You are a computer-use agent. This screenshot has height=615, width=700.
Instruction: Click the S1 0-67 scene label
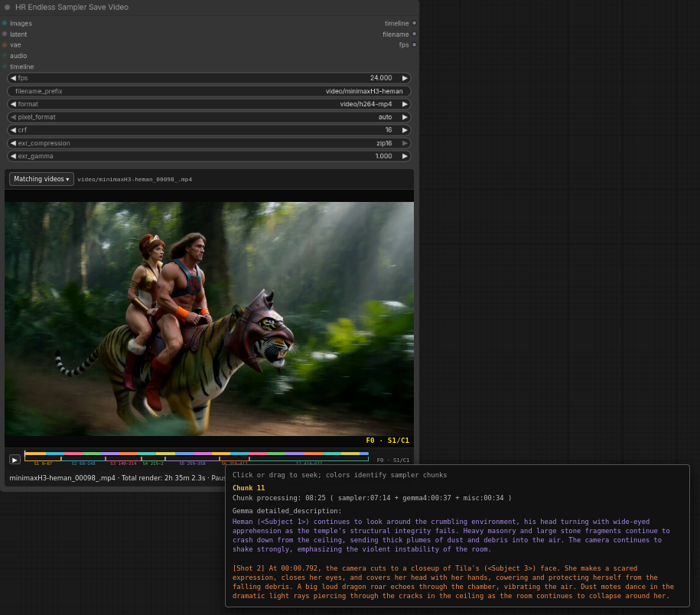[43, 464]
